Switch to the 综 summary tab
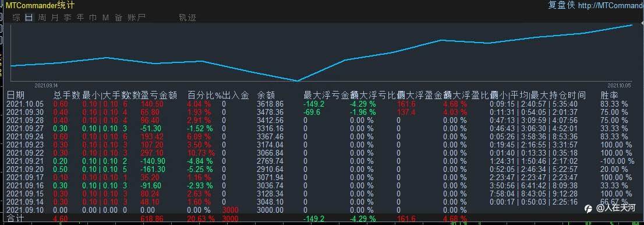Screen dimensions: 644x225 16,17
